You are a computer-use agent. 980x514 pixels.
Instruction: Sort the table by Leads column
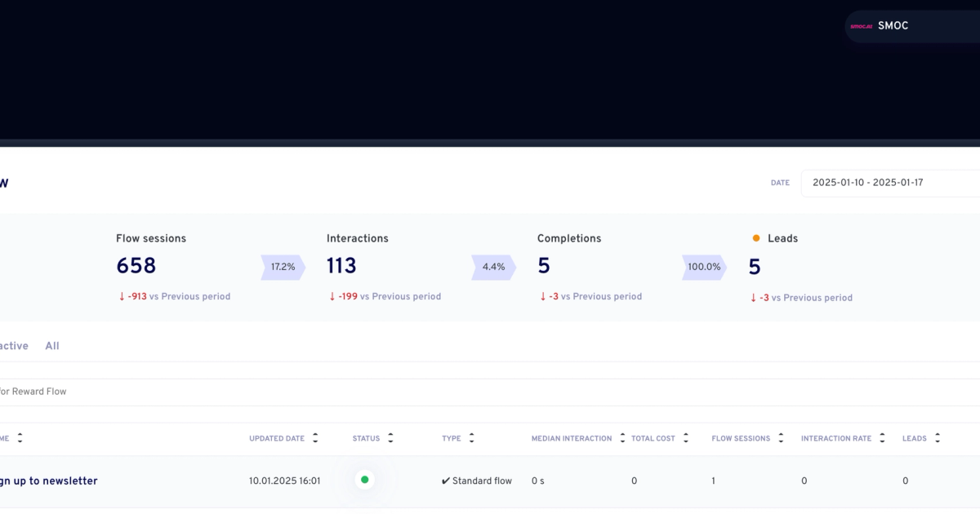(x=937, y=438)
